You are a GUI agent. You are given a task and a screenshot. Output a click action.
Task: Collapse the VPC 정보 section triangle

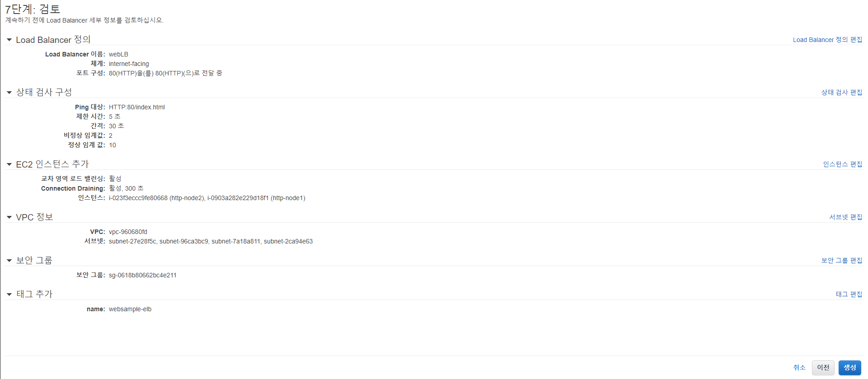click(x=9, y=217)
